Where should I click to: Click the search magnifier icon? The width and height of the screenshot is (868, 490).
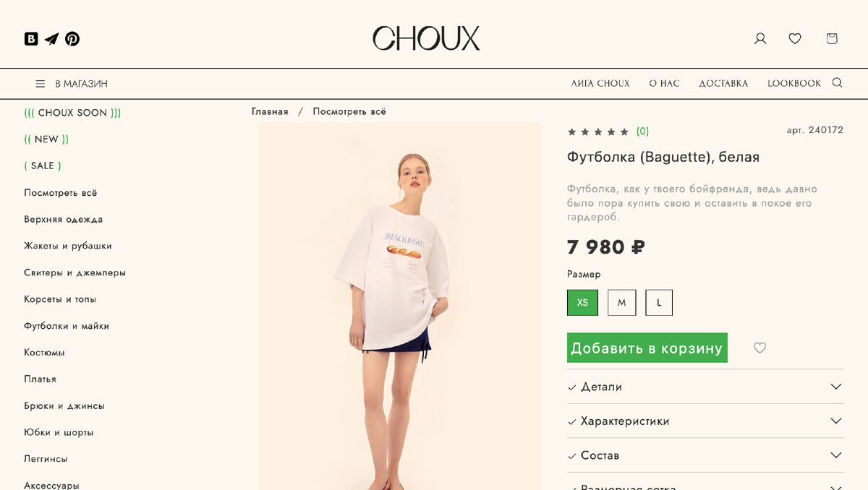[837, 83]
